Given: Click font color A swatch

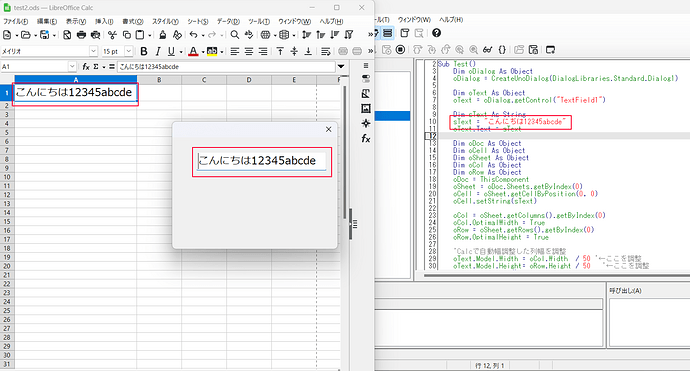Looking at the screenshot, I should point(193,51).
